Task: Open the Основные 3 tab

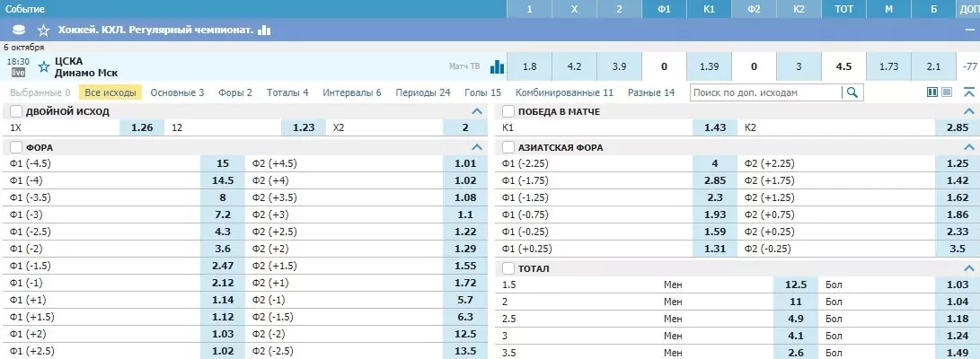Action: [x=178, y=92]
